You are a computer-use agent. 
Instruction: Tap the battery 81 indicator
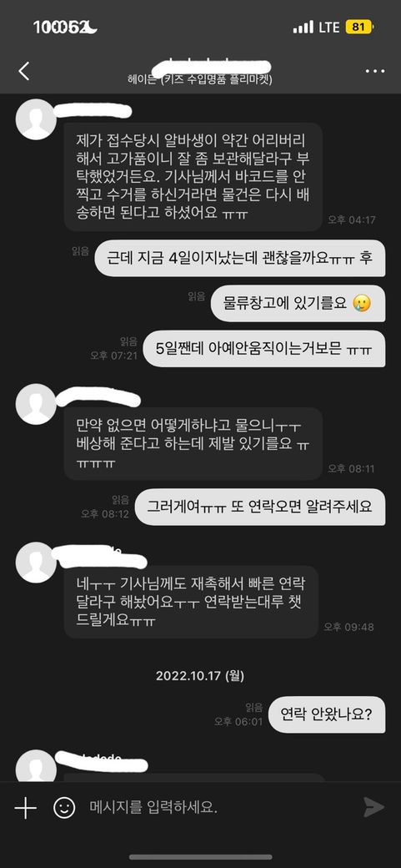click(359, 27)
